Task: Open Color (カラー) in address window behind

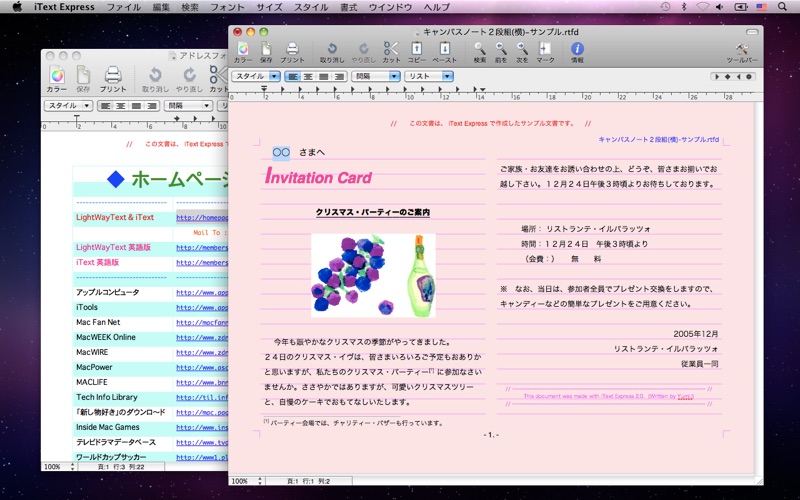Action: coord(57,79)
